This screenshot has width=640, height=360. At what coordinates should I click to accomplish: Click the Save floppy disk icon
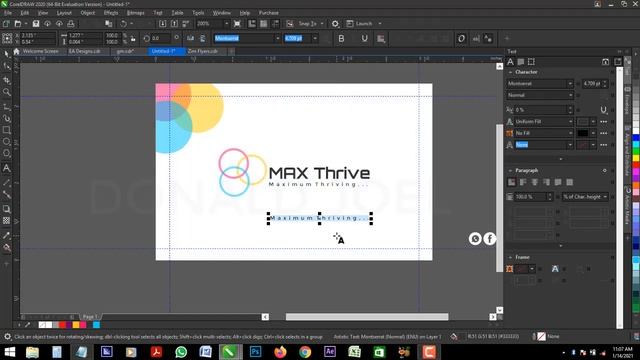[x=36, y=24]
